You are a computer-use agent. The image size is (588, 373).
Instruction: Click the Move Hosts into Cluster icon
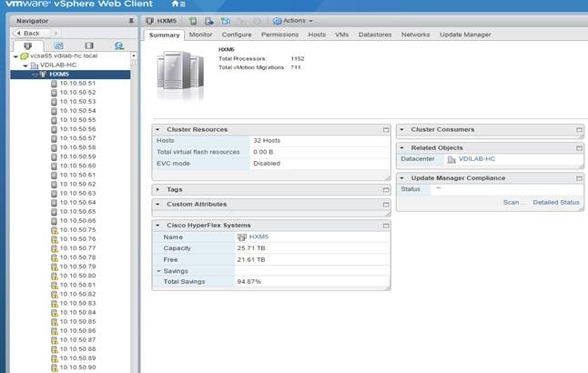[x=209, y=21]
